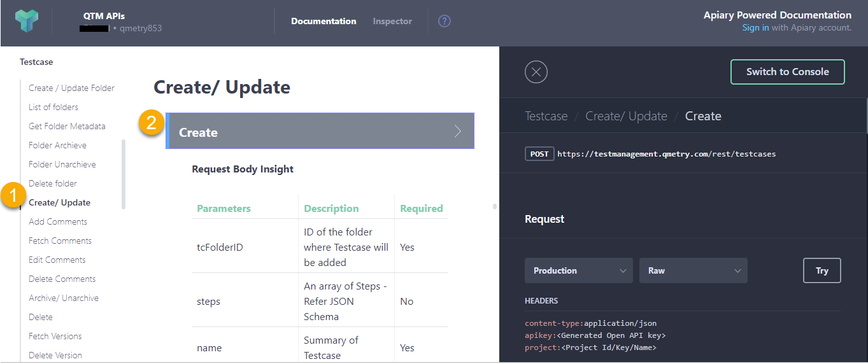Select Create/ Update in sidebar

pos(60,202)
